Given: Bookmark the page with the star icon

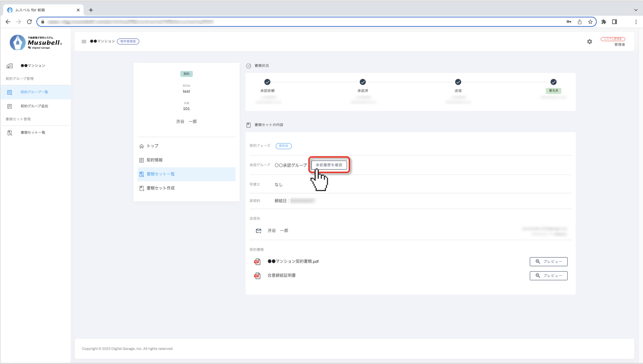Looking at the screenshot, I should tap(590, 22).
